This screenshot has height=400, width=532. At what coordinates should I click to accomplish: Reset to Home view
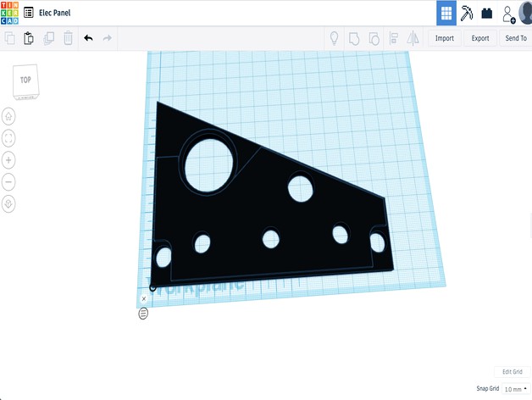(8, 116)
